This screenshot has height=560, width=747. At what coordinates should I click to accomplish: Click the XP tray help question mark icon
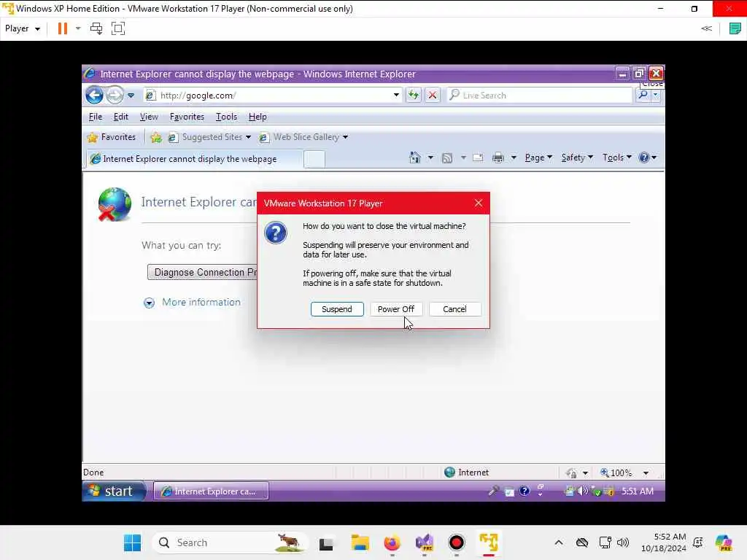524,491
